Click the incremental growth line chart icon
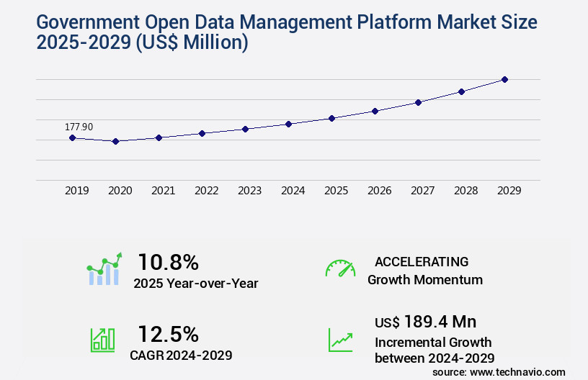This screenshot has width=588, height=380. point(340,340)
